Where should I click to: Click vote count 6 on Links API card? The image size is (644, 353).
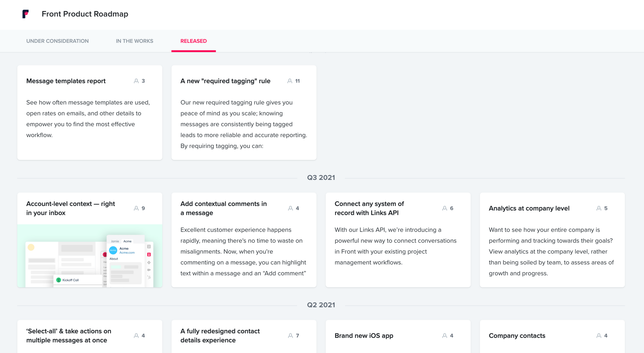pyautogui.click(x=451, y=208)
